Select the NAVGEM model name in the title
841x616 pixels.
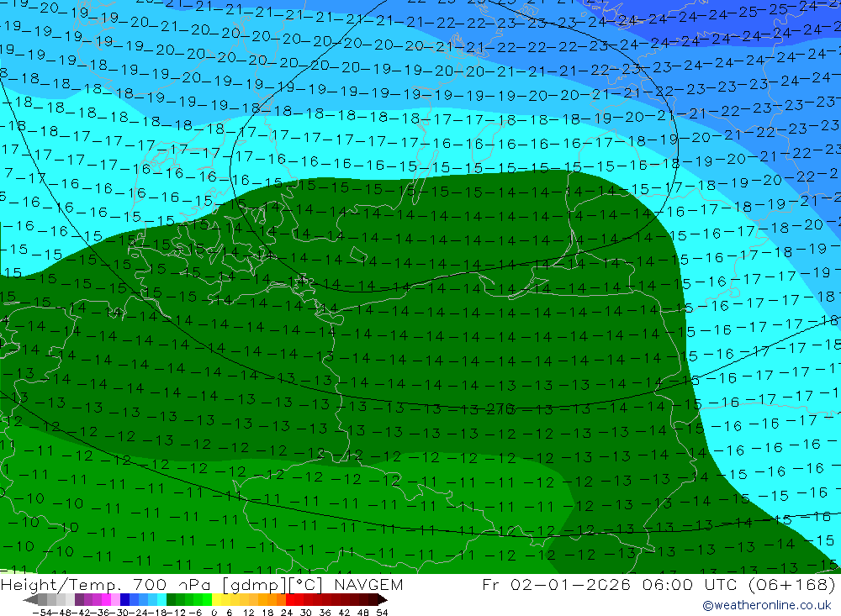[x=368, y=584]
